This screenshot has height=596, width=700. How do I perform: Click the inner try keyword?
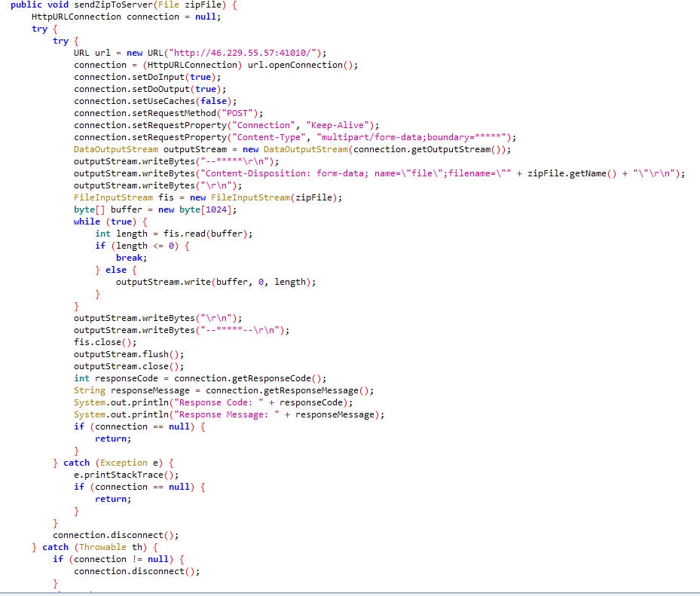[x=60, y=41]
